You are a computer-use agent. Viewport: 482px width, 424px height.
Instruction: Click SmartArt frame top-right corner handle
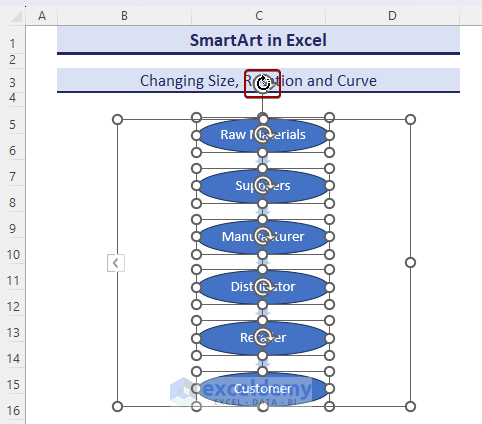tap(410, 119)
